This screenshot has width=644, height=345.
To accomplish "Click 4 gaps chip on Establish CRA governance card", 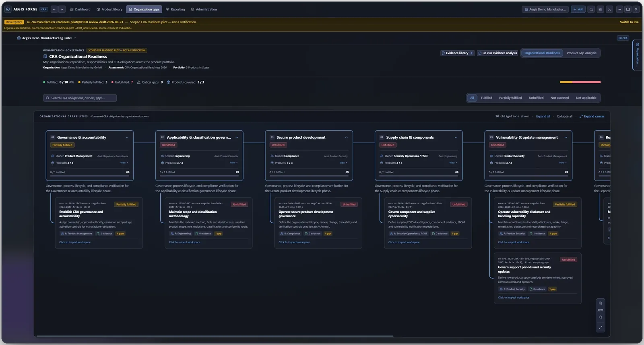I will pyautogui.click(x=120, y=234).
